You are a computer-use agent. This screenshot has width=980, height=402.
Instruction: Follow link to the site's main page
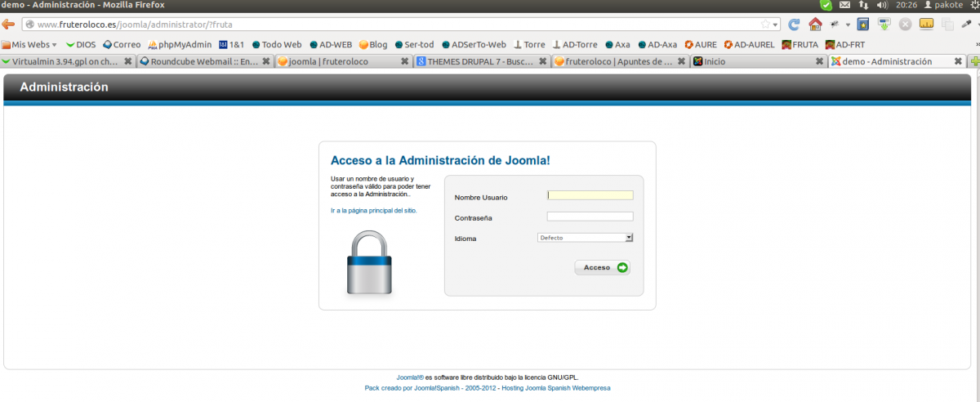(373, 211)
